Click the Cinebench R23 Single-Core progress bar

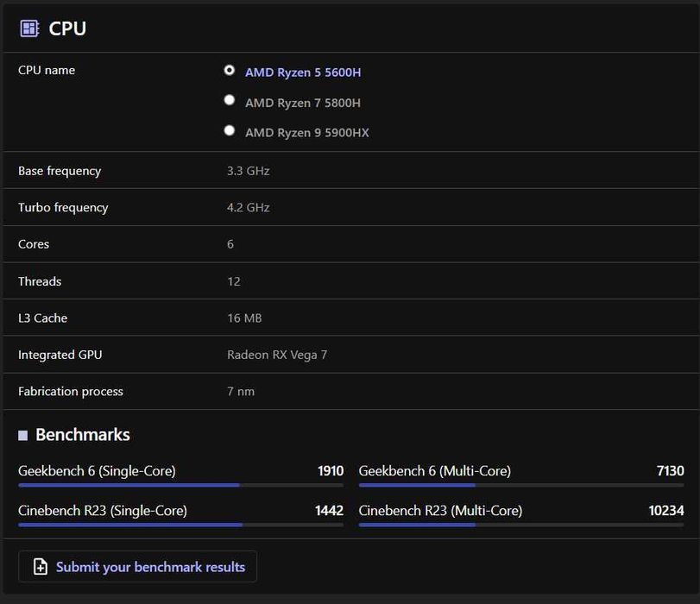point(180,525)
